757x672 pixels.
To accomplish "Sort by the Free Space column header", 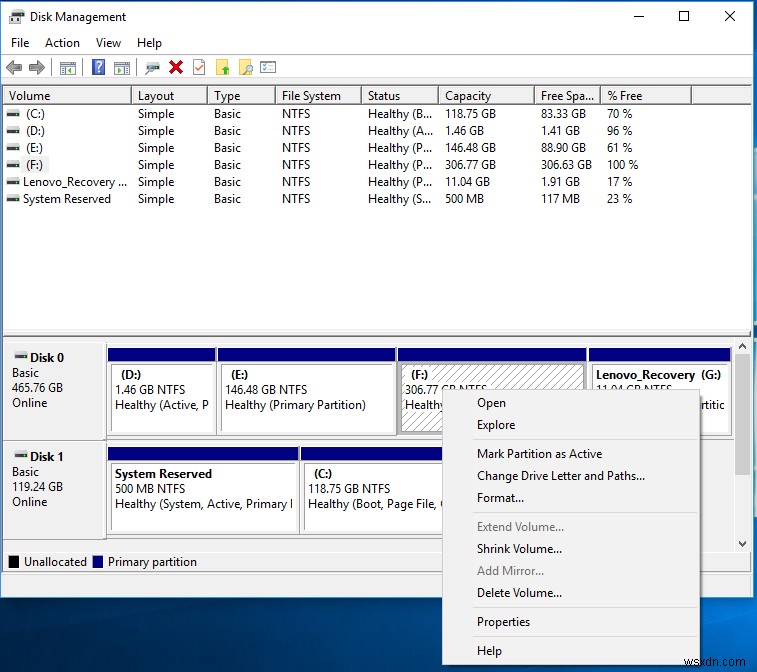I will (x=568, y=96).
